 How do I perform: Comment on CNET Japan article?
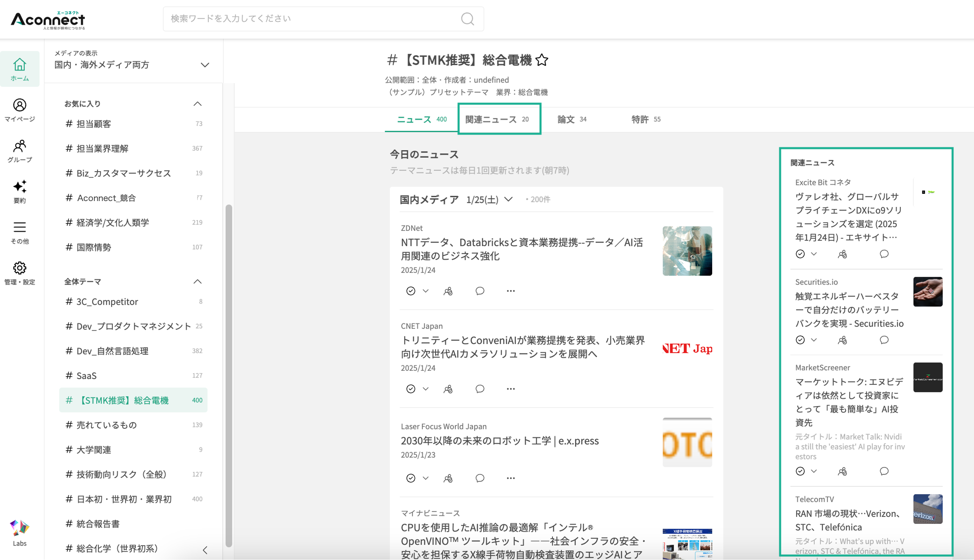pos(480,389)
